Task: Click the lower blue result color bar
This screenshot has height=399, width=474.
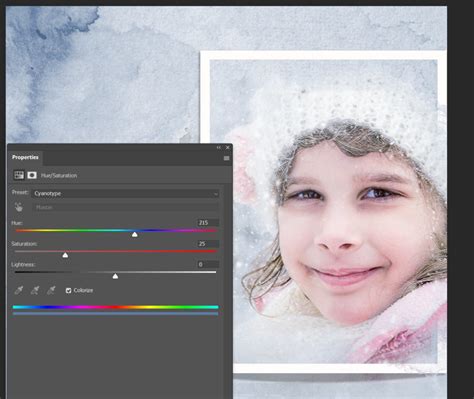Action: [116, 314]
